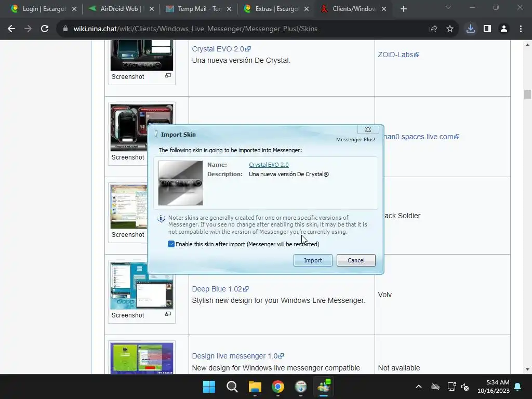Image resolution: width=532 pixels, height=399 pixels.
Task: Click the page vertical scrollbar thumb
Action: (x=527, y=94)
